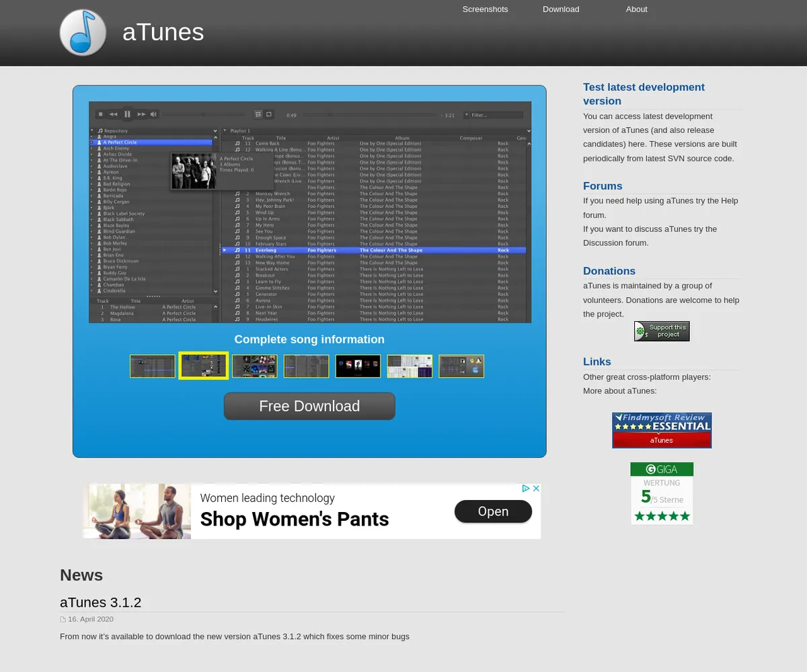Viewport: 807px width, 672px height.
Task: Go to the Download navigation item
Action: coord(561,9)
